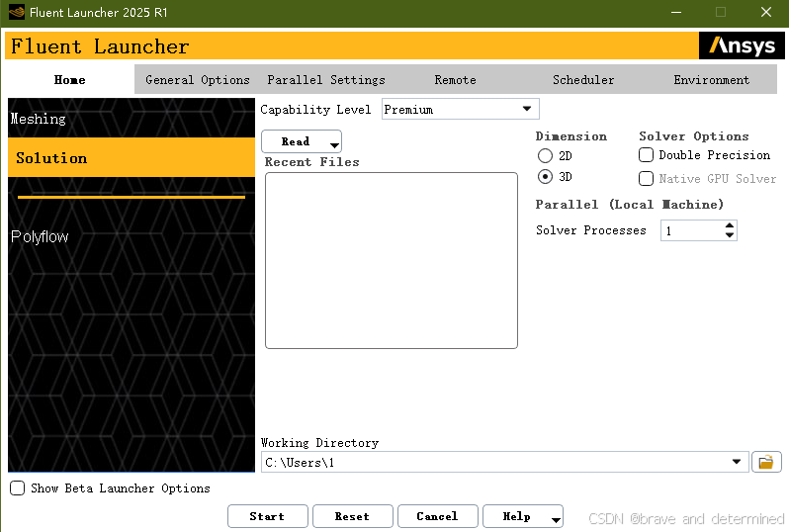Open the Environment tab

712,79
